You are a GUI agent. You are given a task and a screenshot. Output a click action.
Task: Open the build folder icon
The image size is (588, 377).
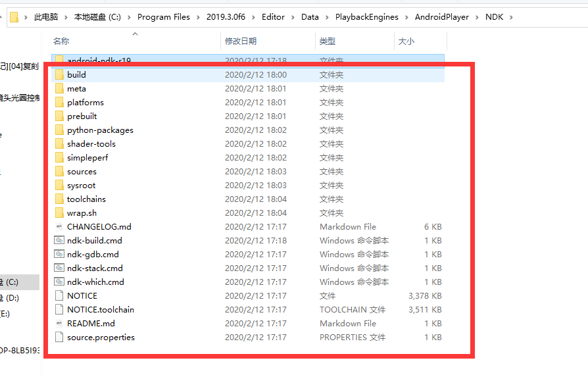59,74
